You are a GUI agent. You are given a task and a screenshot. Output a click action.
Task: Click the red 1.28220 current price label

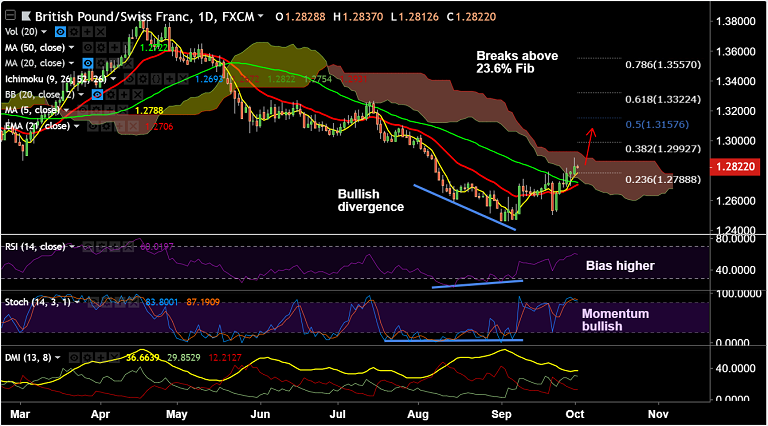[x=735, y=166]
